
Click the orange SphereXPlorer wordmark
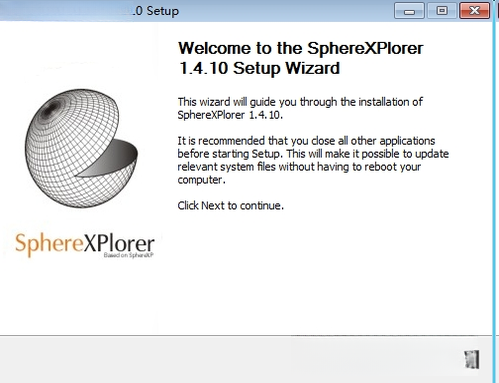click(x=85, y=244)
